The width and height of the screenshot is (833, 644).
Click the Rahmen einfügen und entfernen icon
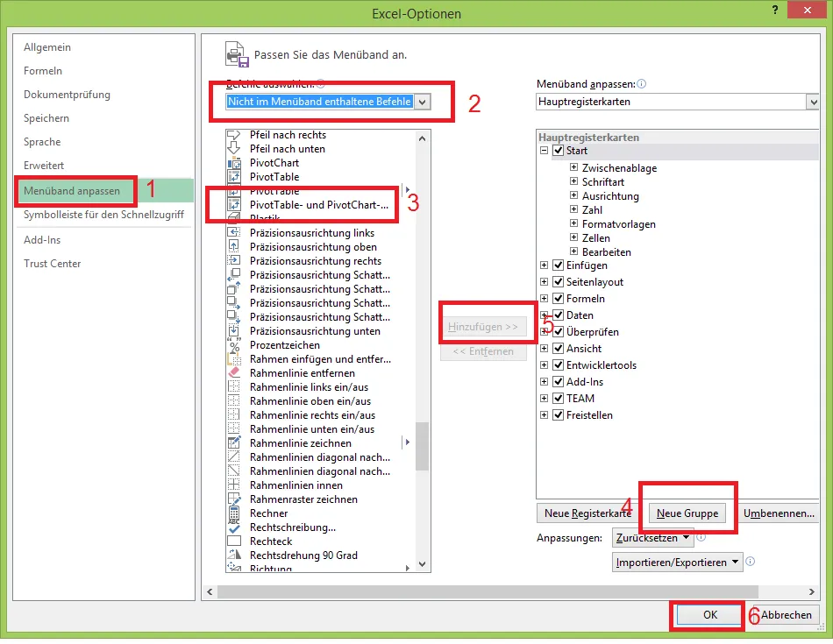click(x=234, y=359)
